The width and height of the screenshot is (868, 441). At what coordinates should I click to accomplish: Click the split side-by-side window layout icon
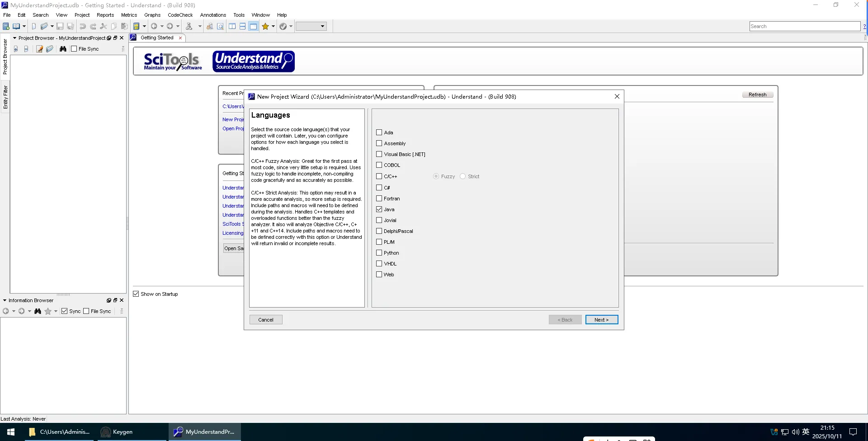(x=232, y=26)
